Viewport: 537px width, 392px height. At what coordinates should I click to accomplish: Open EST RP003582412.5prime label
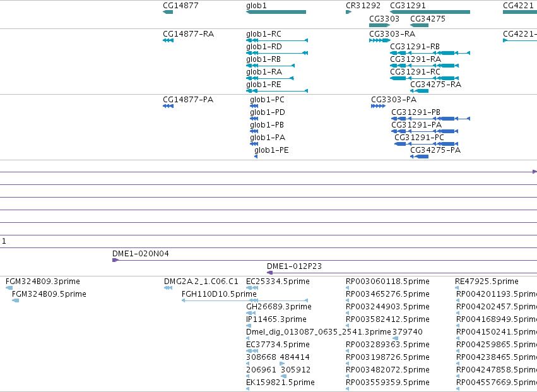click(387, 319)
